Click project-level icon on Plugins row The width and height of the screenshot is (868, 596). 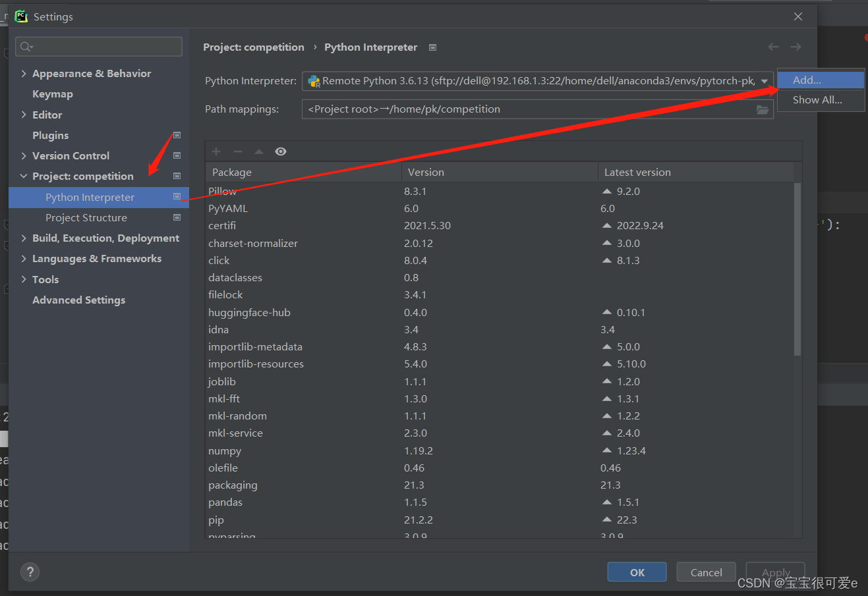(177, 135)
